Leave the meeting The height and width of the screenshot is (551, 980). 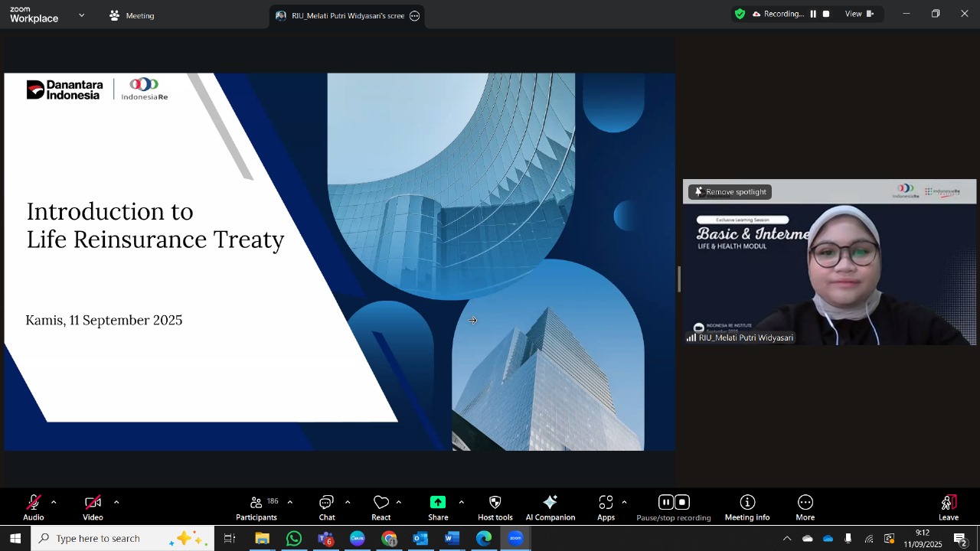[x=949, y=506]
